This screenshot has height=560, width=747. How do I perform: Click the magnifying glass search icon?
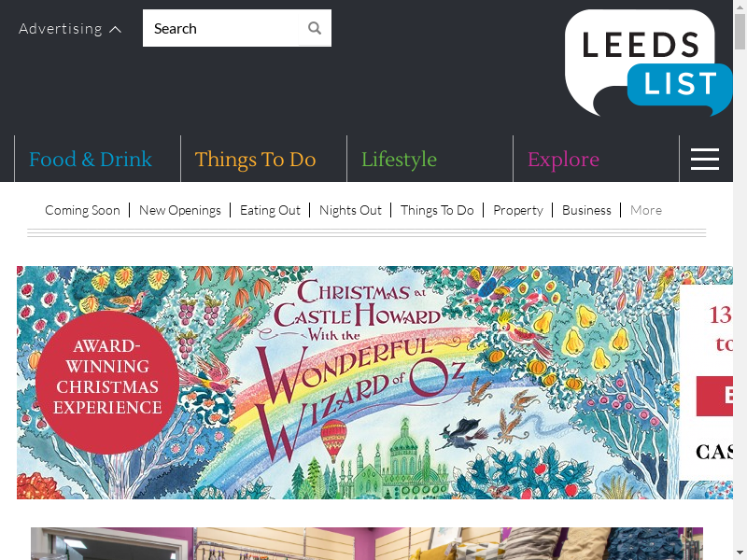[315, 28]
